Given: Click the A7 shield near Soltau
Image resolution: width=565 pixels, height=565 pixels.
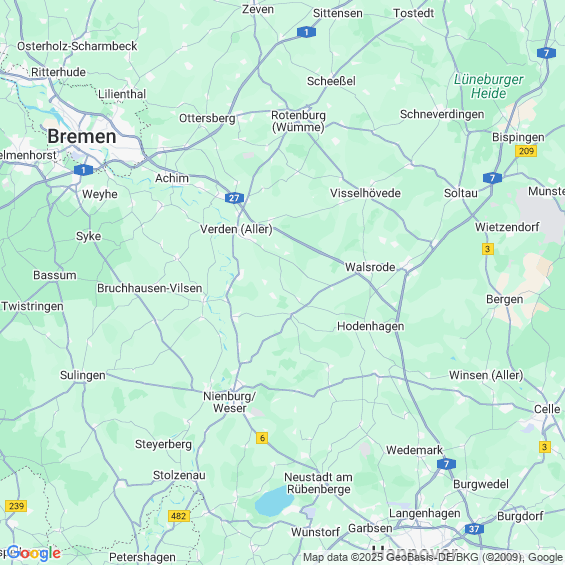Looking at the screenshot, I should pos(492,178).
